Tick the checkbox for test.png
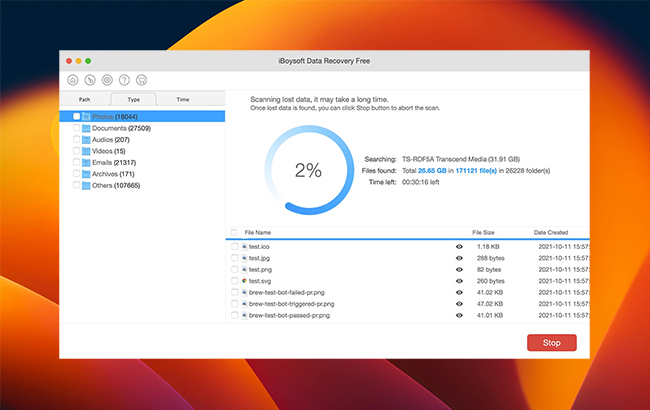Viewport: 650px width, 410px height. [235, 269]
